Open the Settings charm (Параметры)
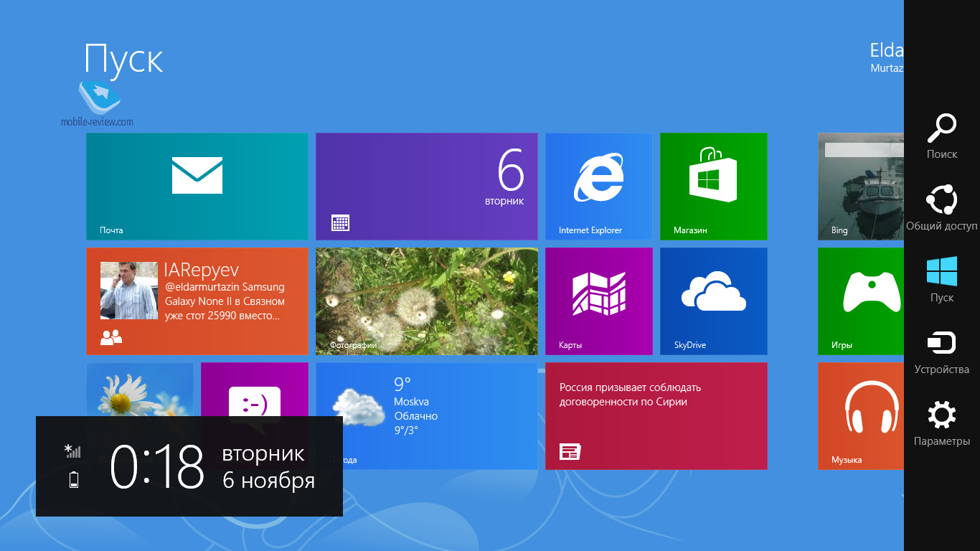The width and height of the screenshot is (980, 551). tap(942, 423)
